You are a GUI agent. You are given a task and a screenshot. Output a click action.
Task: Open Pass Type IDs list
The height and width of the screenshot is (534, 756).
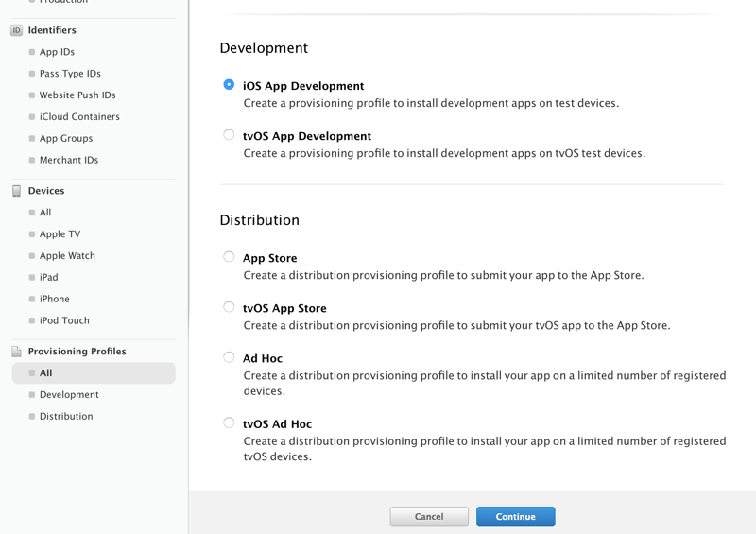(x=70, y=74)
